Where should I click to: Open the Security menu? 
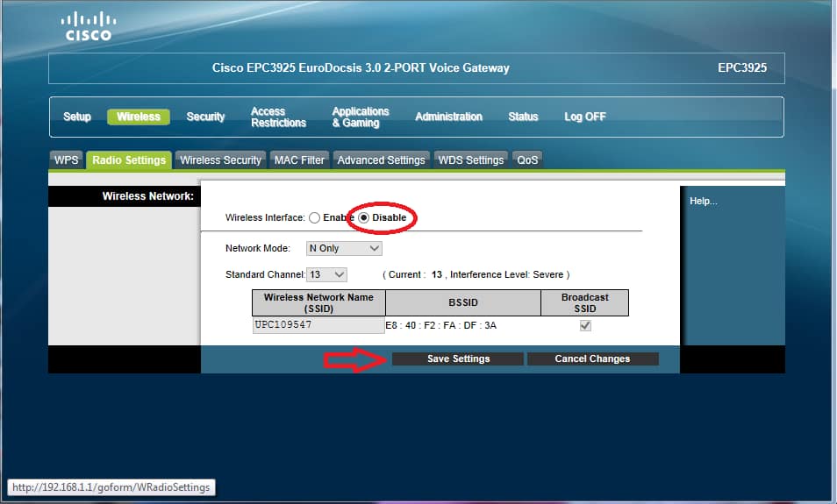point(205,117)
